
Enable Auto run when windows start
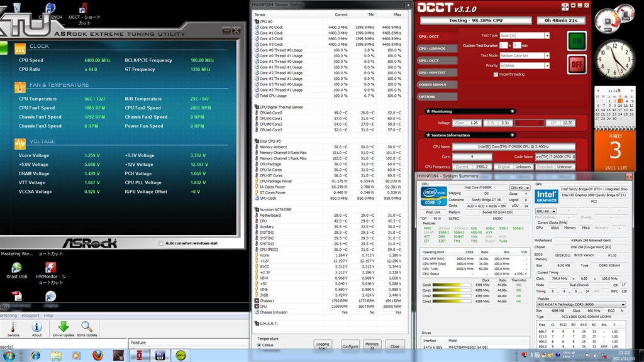pyautogui.click(x=161, y=243)
